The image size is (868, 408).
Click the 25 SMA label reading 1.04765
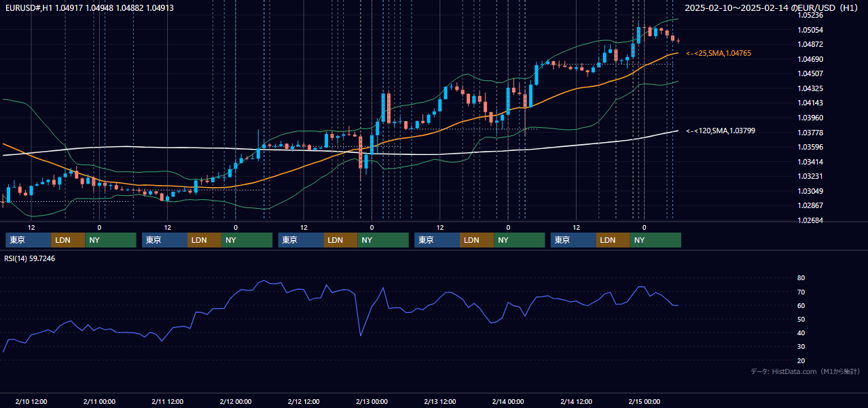pyautogui.click(x=719, y=53)
